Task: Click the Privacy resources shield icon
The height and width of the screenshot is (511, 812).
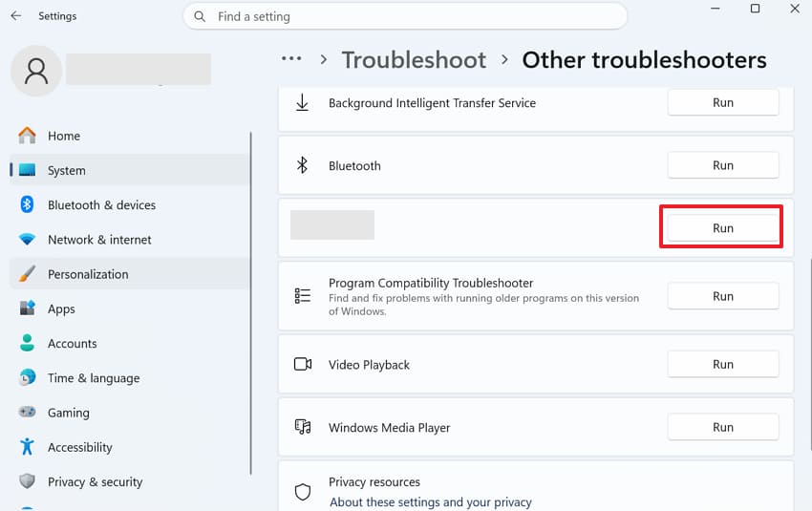Action: (x=303, y=492)
